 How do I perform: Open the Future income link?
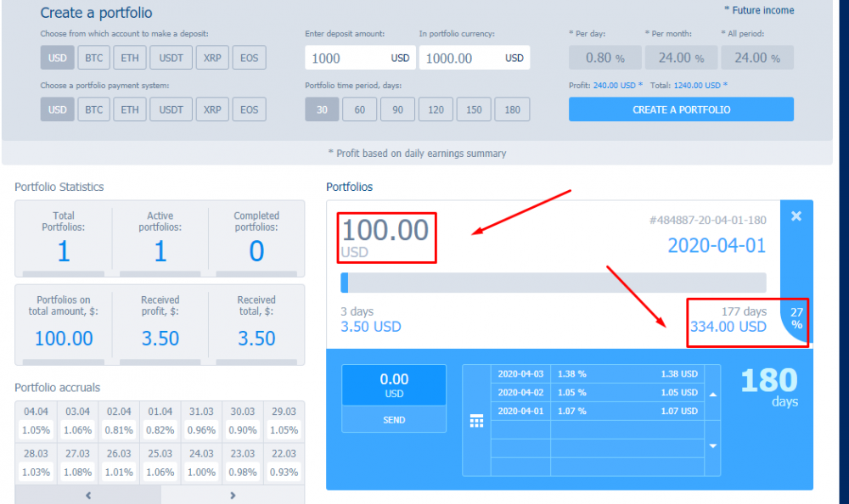[x=759, y=10]
